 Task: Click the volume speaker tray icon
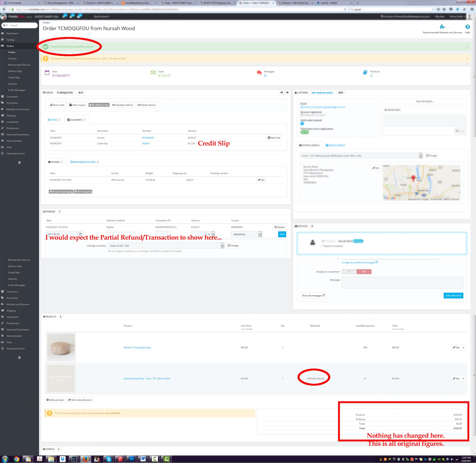452,459
